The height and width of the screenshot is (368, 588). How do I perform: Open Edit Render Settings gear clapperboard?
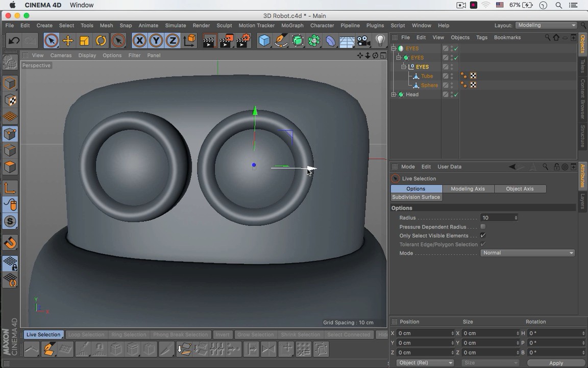click(x=243, y=41)
